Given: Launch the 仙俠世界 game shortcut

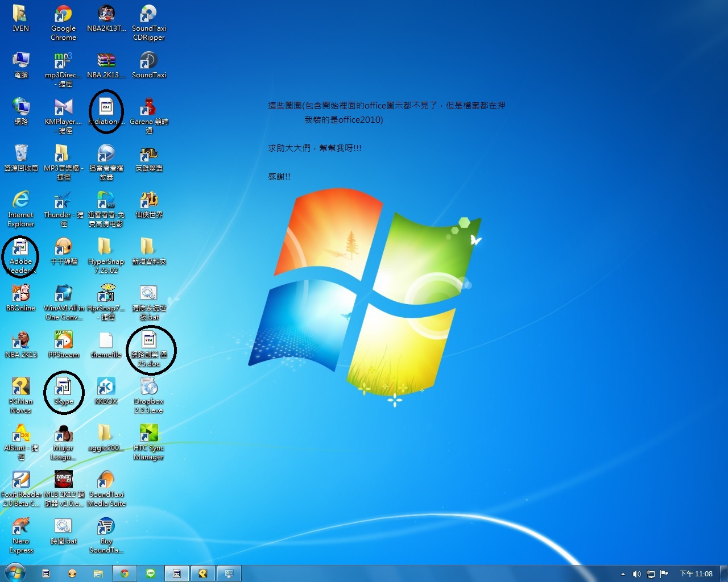Looking at the screenshot, I should point(148,205).
